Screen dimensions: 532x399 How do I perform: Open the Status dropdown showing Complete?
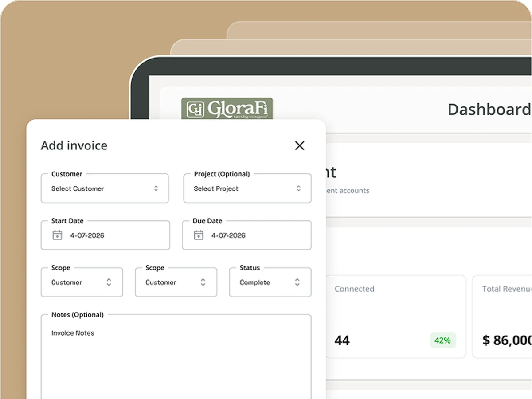[x=270, y=282]
